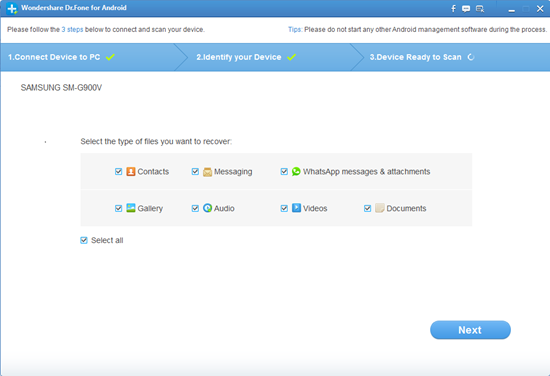Image resolution: width=550 pixels, height=376 pixels.
Task: Uncheck the Documents checkbox
Action: tap(368, 208)
